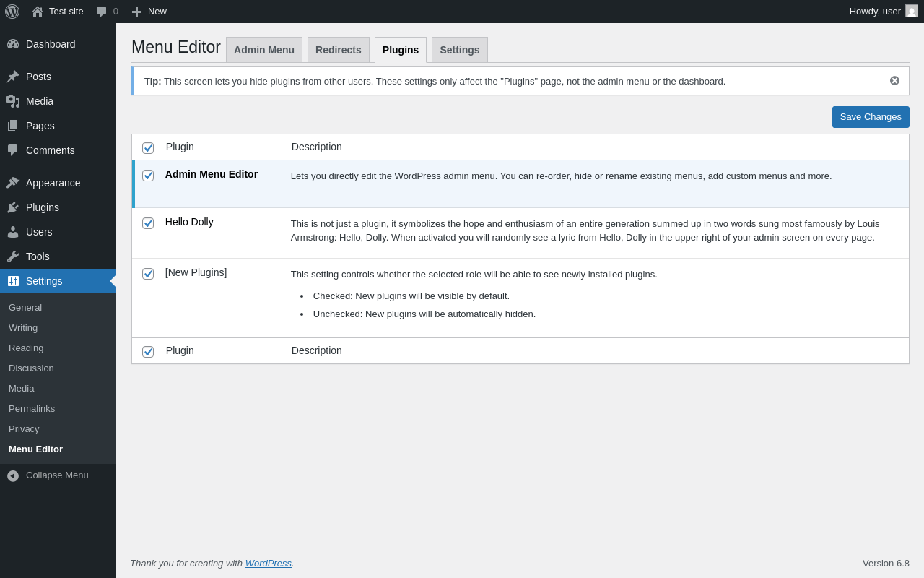The image size is (924, 578).
Task: Toggle select-all checkbox in table header
Action: click(148, 148)
